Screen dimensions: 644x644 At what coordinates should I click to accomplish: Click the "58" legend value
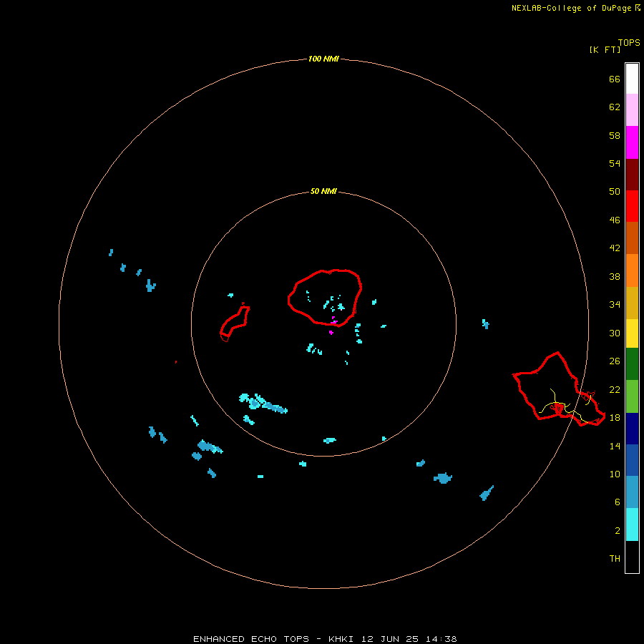click(x=615, y=135)
